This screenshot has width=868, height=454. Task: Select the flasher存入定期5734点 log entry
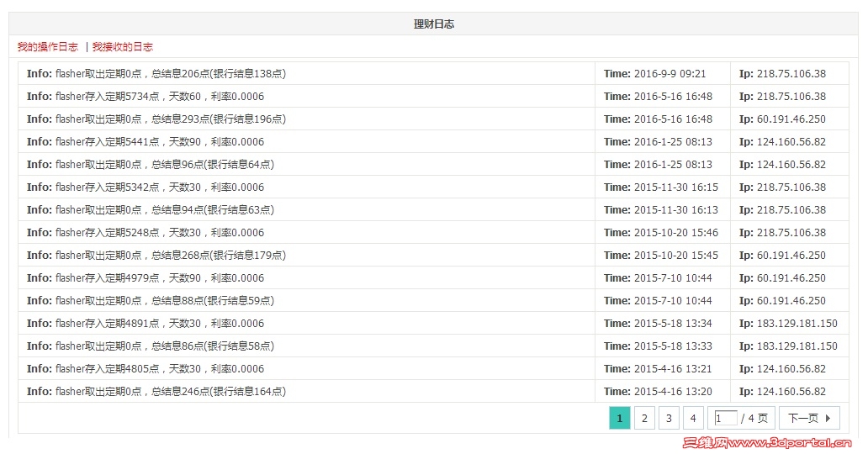coord(160,97)
